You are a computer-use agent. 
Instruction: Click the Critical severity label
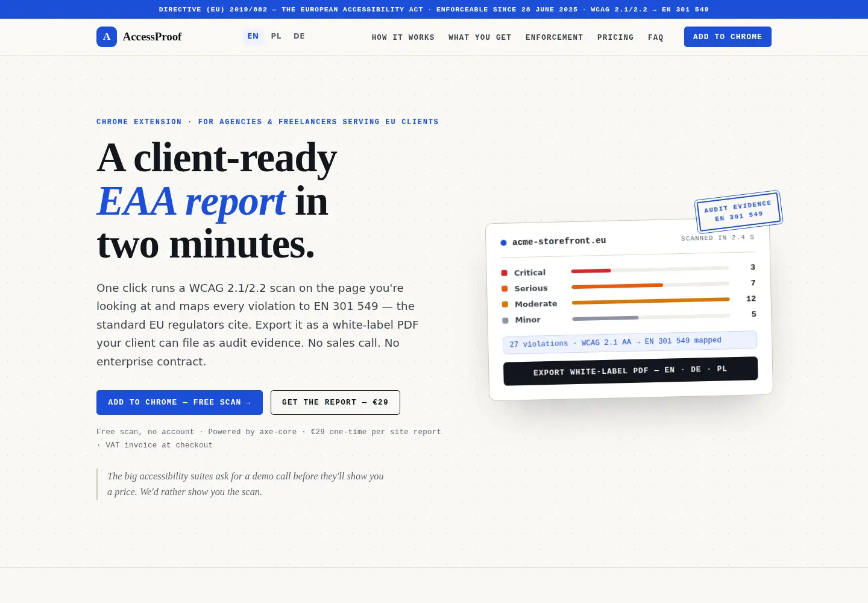(530, 273)
